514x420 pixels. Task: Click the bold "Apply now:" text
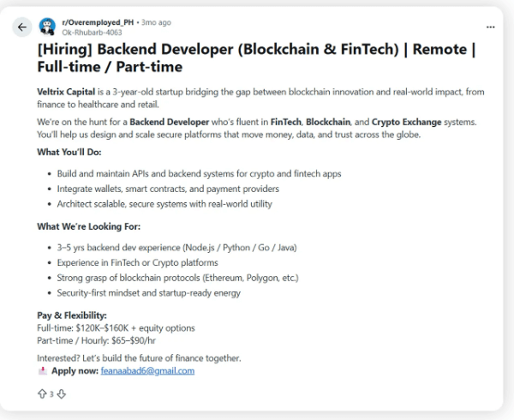pos(75,371)
